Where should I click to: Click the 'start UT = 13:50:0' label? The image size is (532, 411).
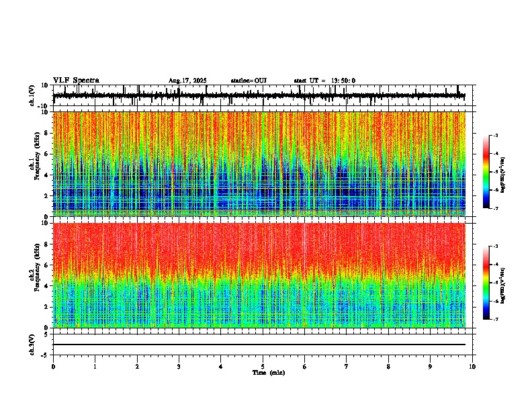324,81
